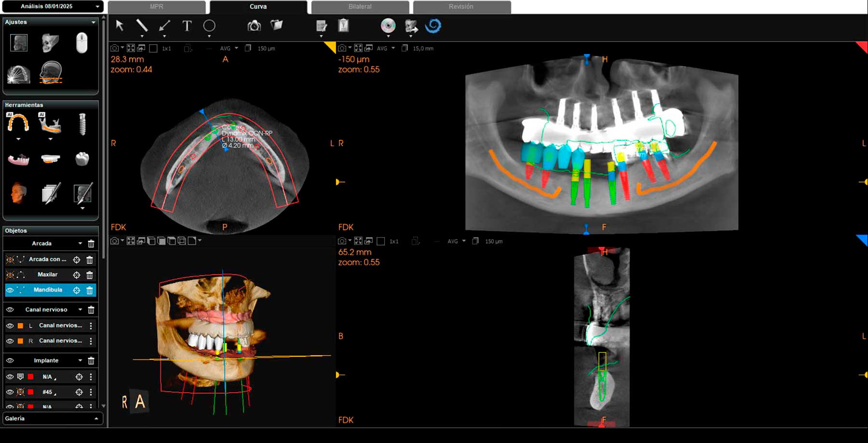Delete the Mandibula arch with trash icon
Screen dimensions: 868x443
pyautogui.click(x=90, y=290)
